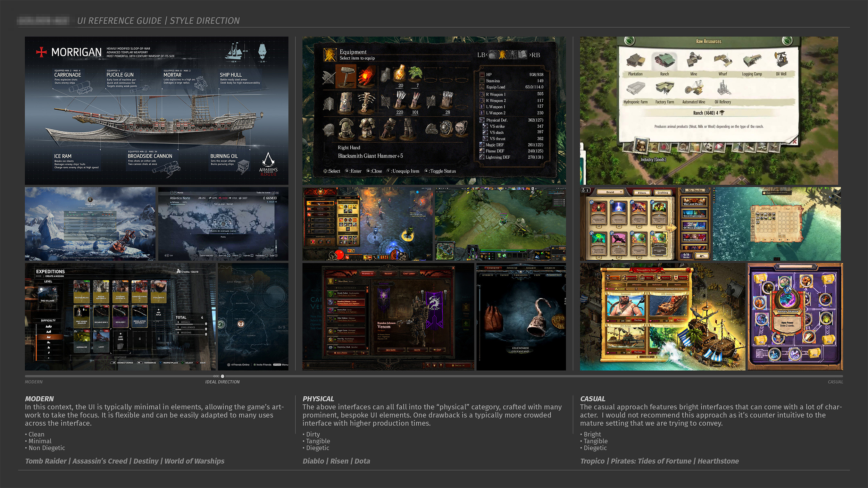Viewport: 868px width, 488px height.
Task: Select the crested helmet armor slot
Action: coord(346,129)
